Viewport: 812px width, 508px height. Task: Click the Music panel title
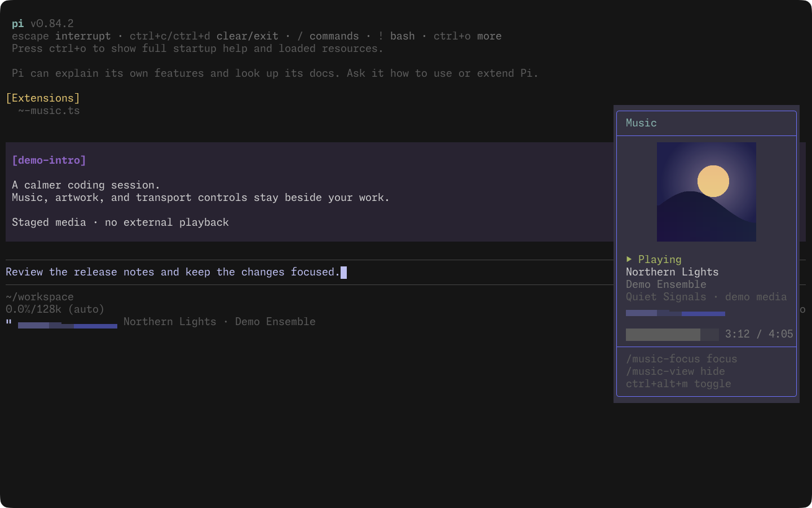(x=641, y=123)
